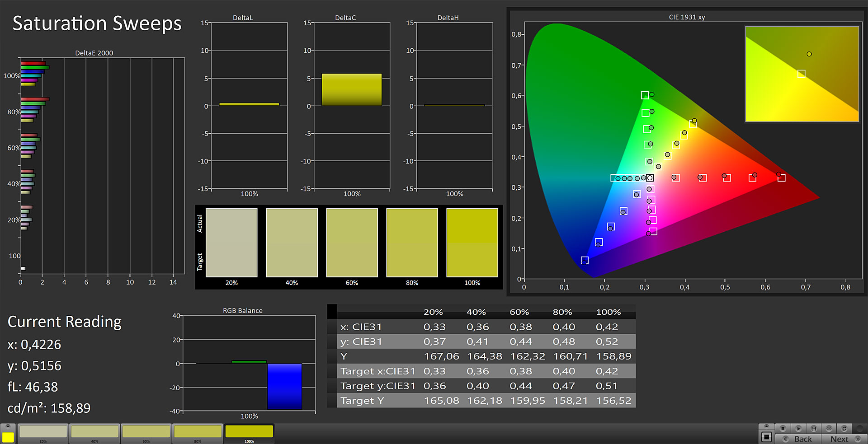Expand the color selector arrow above yellow square
Image resolution: width=868 pixels, height=444 pixels.
coord(8,426)
